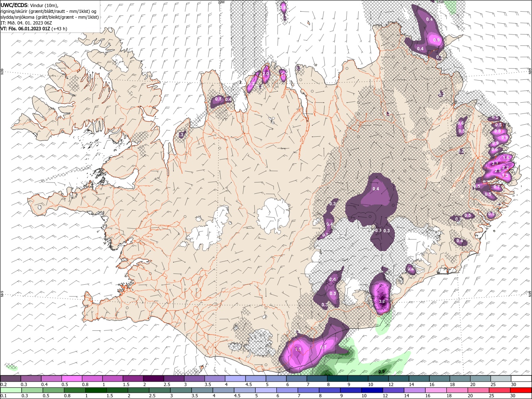Image resolution: width=532 pixels, height=399 pixels.
Task: Click bottom legend swatch between 3 and 3.5
Action: click(180, 390)
